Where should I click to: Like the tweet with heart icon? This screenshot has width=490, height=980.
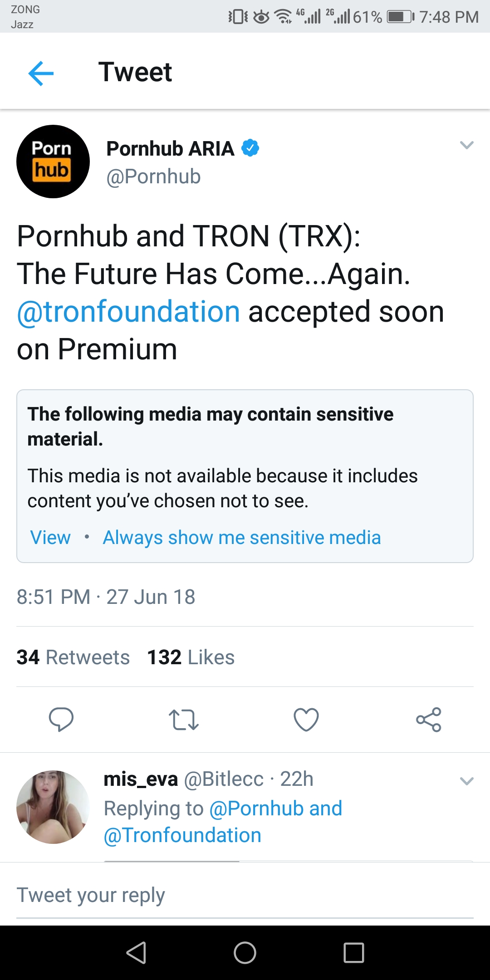tap(306, 720)
